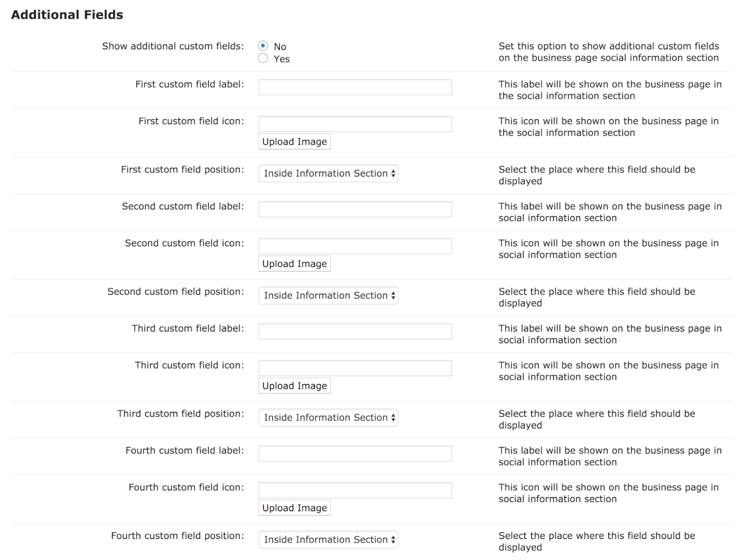This screenshot has height=560, width=741.
Task: Click the Show additional custom fields label
Action: coord(173,46)
